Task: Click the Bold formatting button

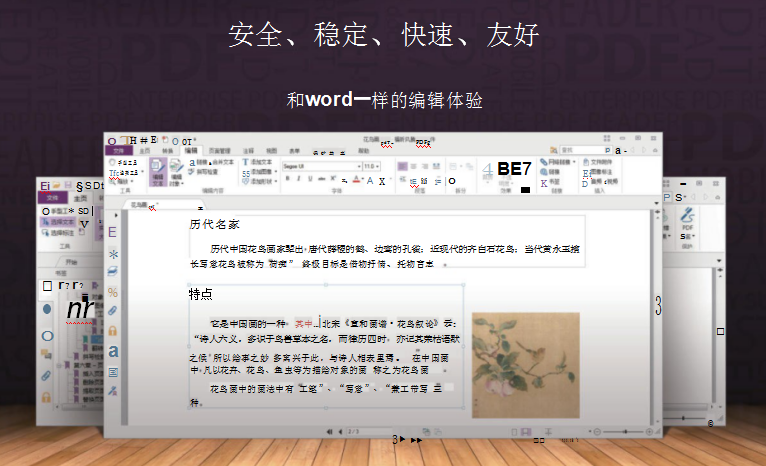Action: click(286, 180)
